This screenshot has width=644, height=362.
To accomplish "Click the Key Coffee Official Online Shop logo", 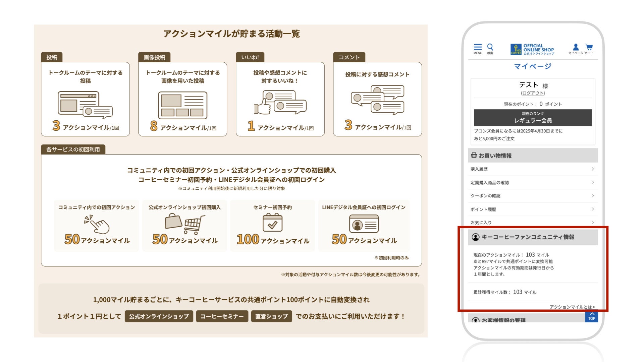I will (x=532, y=49).
